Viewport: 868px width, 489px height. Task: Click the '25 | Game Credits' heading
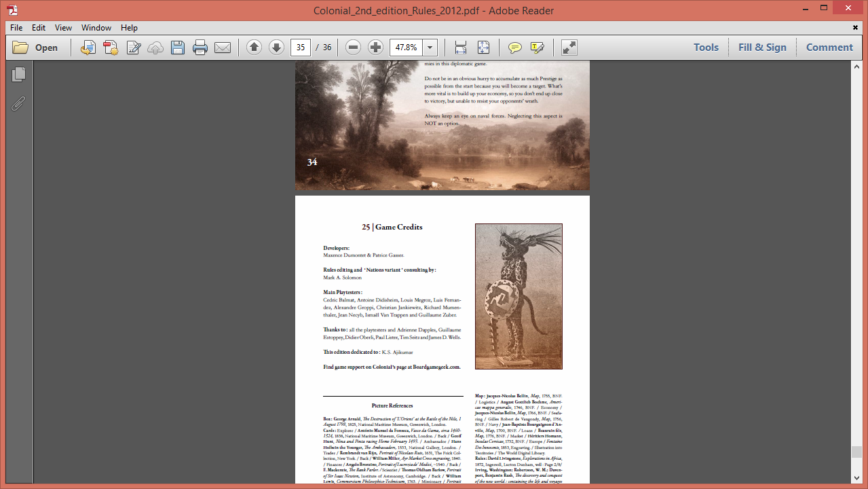point(392,228)
